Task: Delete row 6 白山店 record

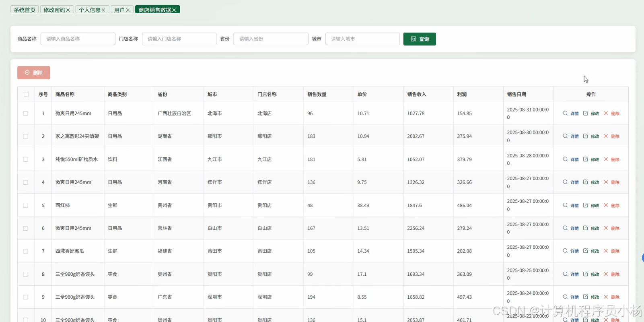Action: pyautogui.click(x=611, y=228)
